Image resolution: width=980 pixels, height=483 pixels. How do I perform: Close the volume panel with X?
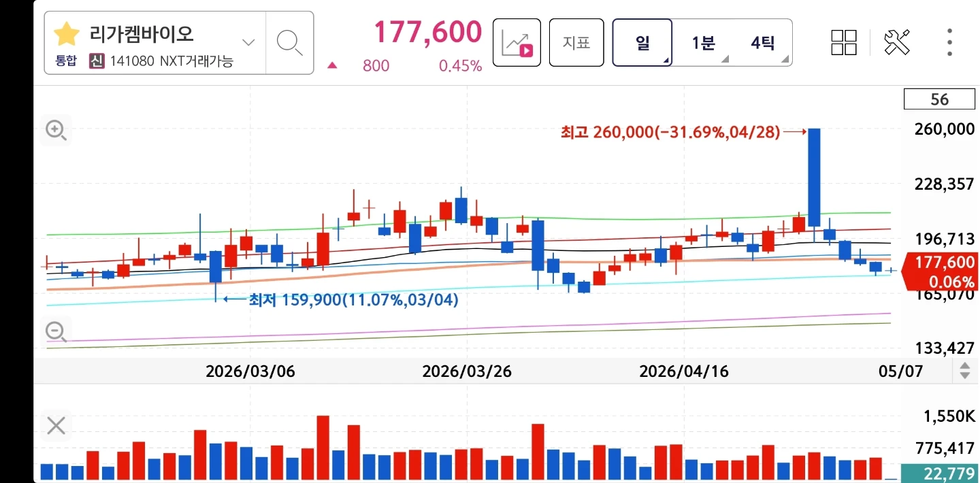(x=56, y=426)
